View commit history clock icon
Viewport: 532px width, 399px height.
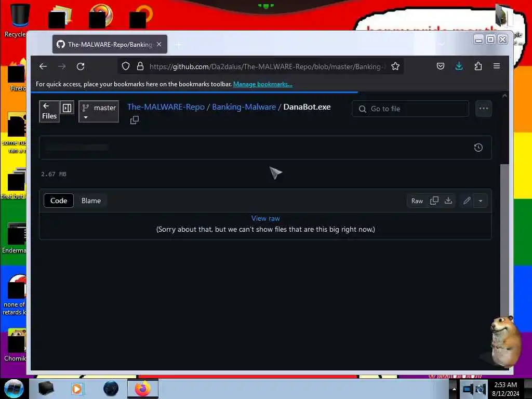click(x=478, y=148)
